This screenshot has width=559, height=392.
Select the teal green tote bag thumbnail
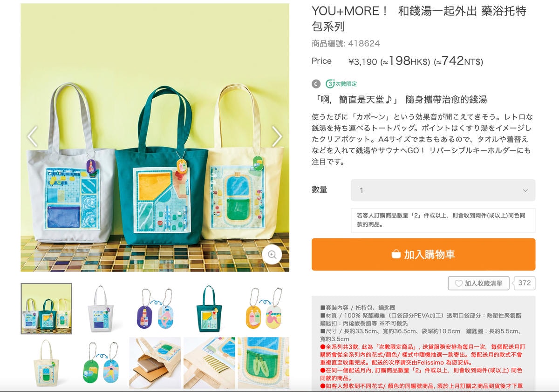209,309
